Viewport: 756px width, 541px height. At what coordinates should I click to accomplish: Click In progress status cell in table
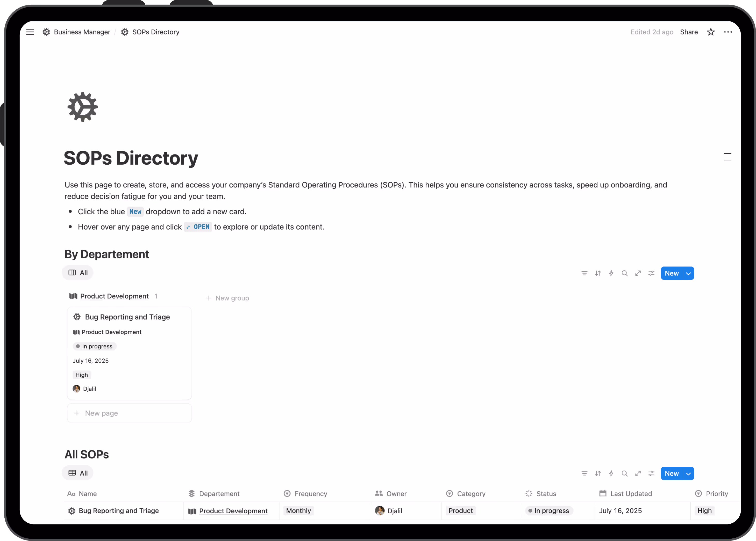[549, 511]
